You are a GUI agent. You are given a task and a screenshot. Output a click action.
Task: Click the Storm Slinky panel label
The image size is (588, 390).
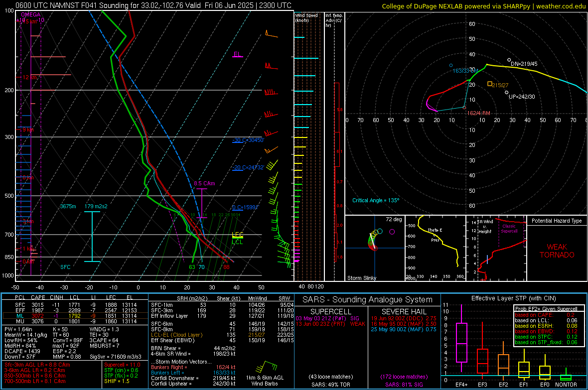(362, 278)
